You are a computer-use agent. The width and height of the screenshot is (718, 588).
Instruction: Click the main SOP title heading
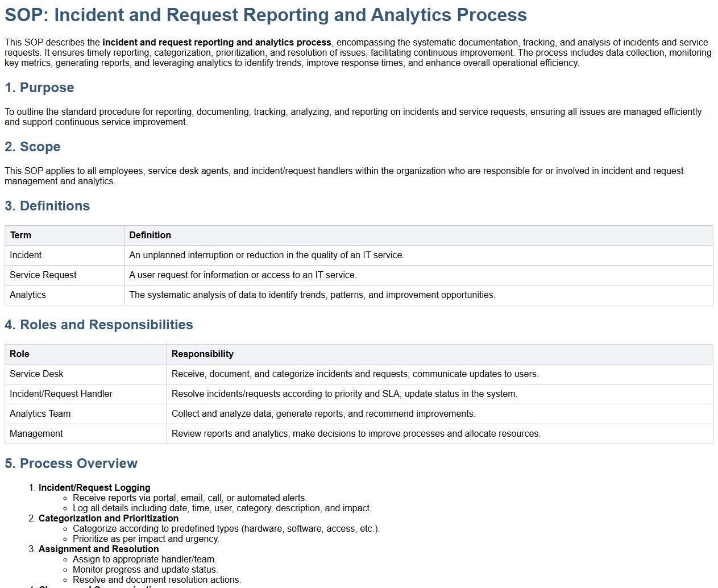265,15
